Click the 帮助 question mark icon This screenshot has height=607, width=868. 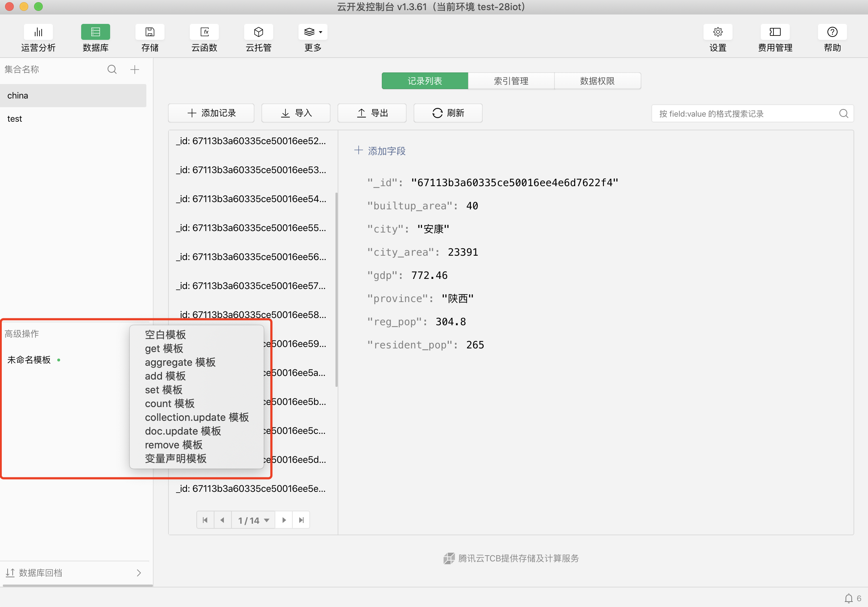pyautogui.click(x=832, y=32)
